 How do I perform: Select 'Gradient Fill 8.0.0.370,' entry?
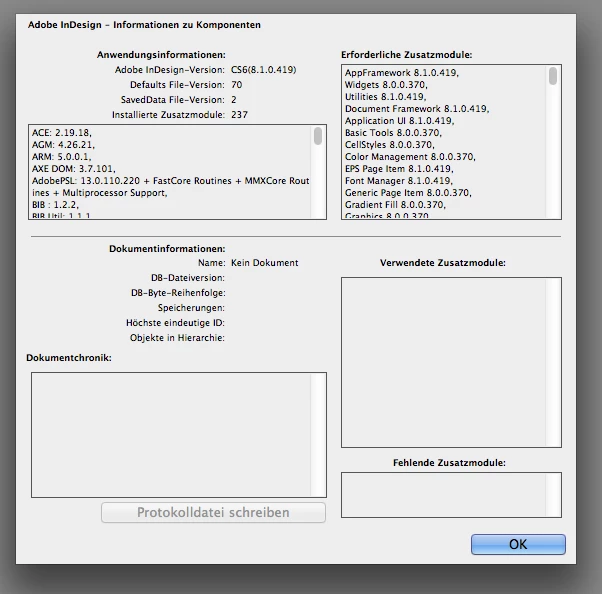click(x=395, y=205)
